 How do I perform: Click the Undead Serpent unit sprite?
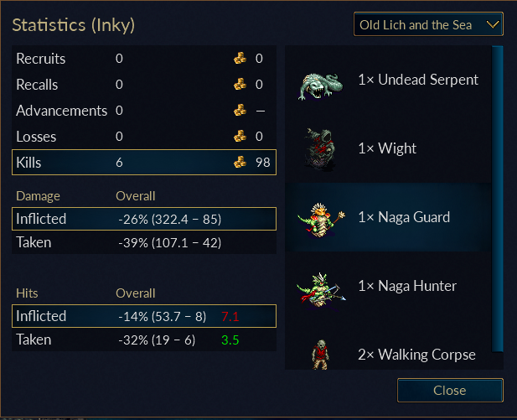[x=320, y=86]
